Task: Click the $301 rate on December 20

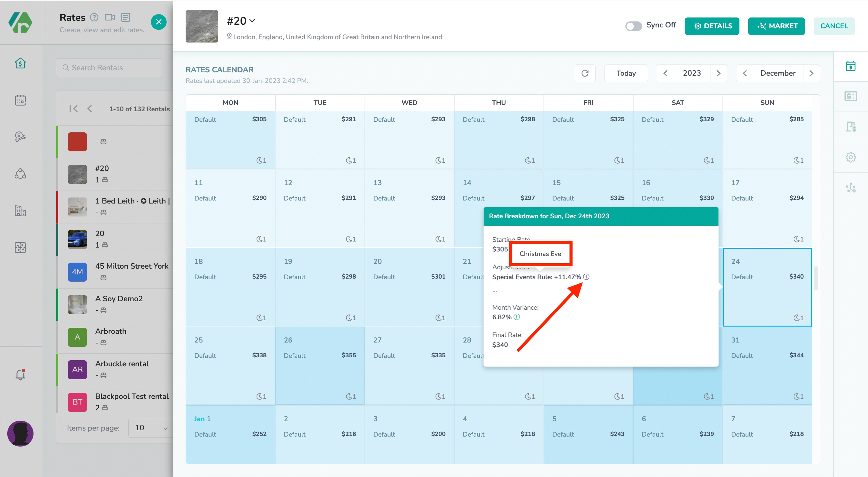Action: tap(438, 276)
